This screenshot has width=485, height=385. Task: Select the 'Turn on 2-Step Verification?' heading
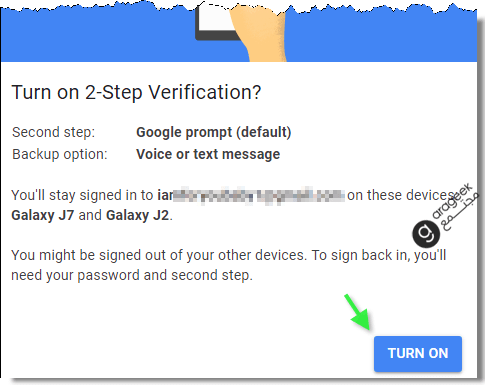[x=136, y=92]
